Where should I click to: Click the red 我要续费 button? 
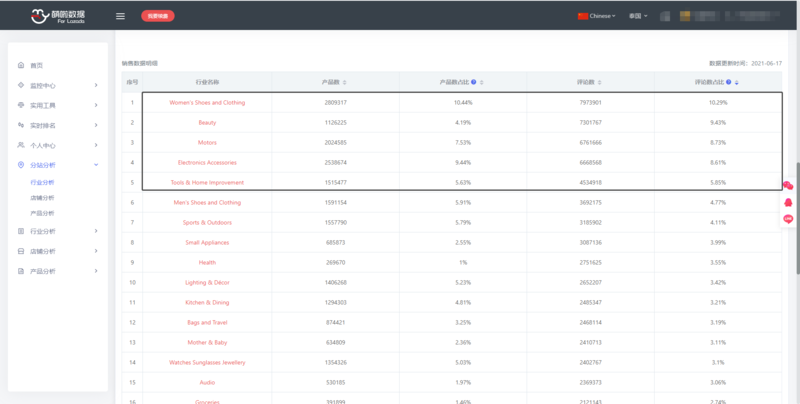click(158, 16)
